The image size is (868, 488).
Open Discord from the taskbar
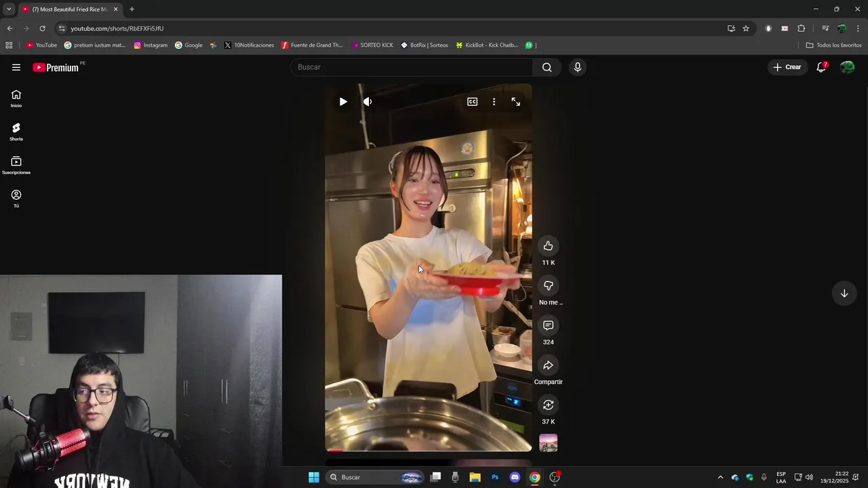tap(515, 477)
